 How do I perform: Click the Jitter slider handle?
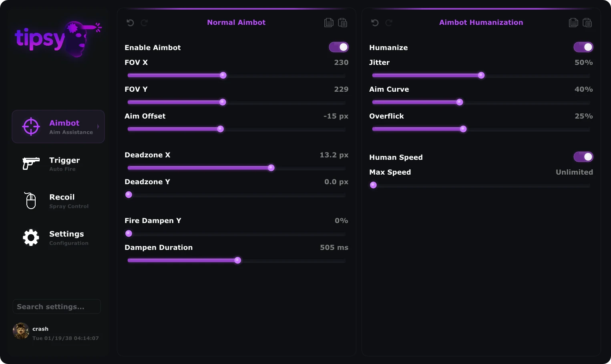point(481,75)
